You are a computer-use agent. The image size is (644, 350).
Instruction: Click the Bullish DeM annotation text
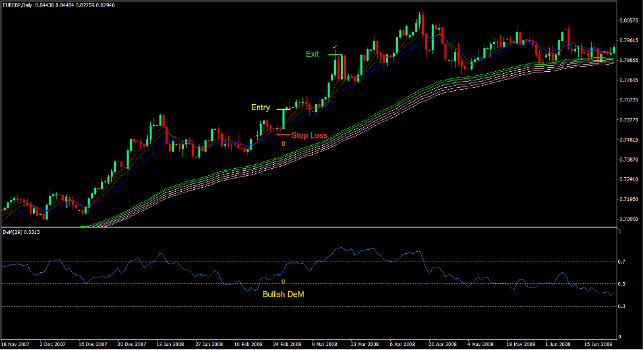[x=283, y=295]
